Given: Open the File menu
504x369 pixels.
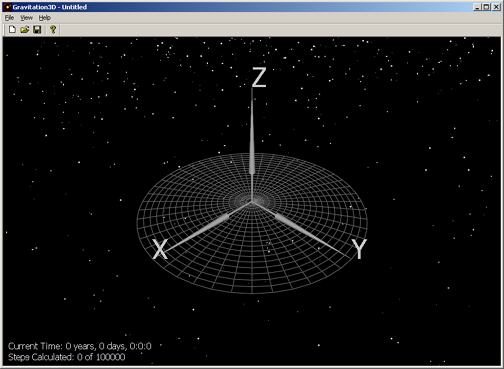Looking at the screenshot, I should click(9, 18).
